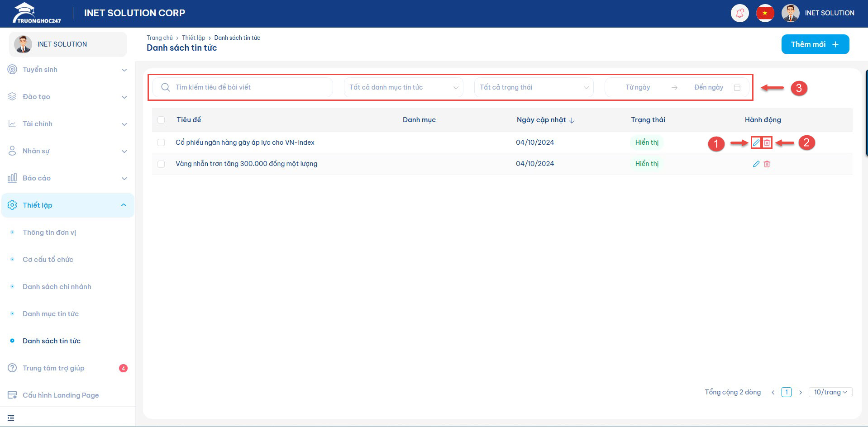
Task: Open 'Tất cả danh mục tin tức' dropdown
Action: point(403,87)
